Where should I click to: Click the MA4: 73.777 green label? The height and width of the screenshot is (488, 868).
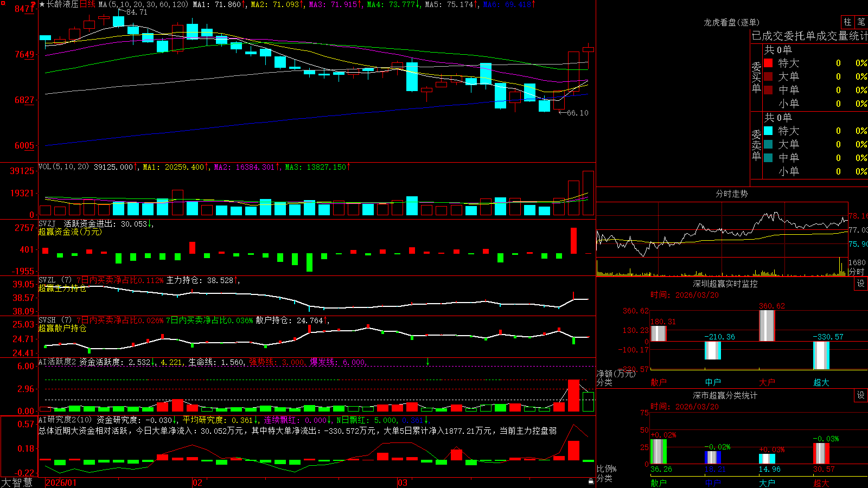tap(391, 4)
